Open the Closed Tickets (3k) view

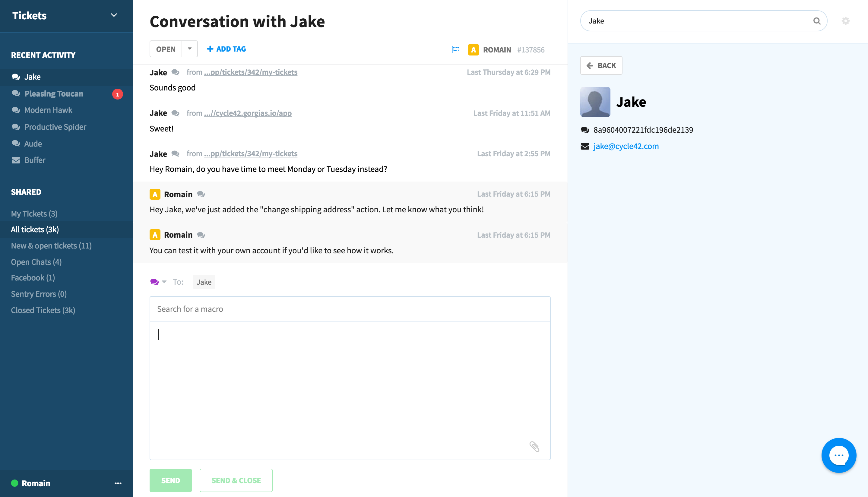click(x=43, y=310)
